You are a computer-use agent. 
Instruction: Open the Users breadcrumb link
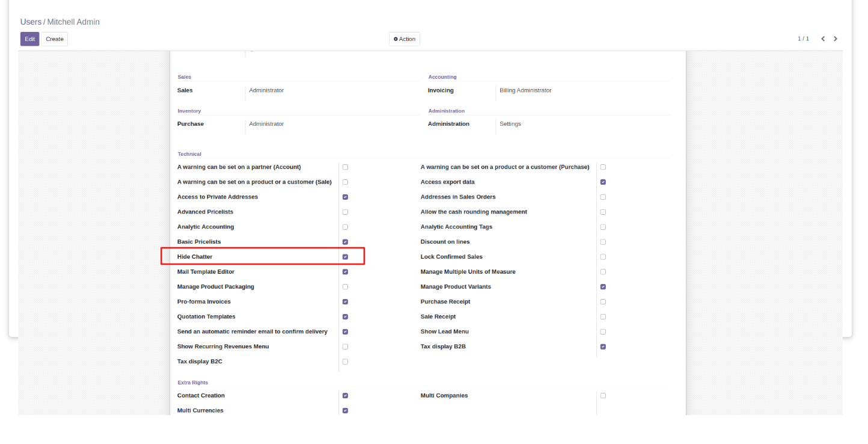[x=31, y=22]
